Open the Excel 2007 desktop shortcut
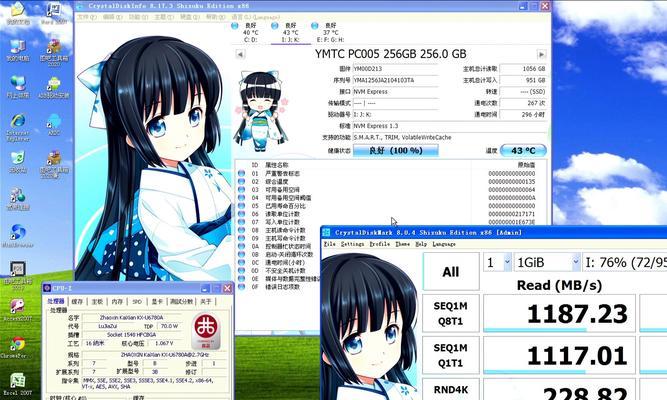Screen dimensions: 667x400 18,384
